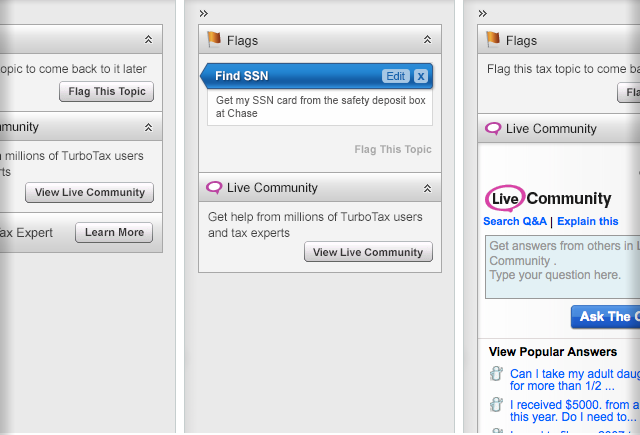
Task: Select the Find SSN flag title
Action: (x=242, y=76)
